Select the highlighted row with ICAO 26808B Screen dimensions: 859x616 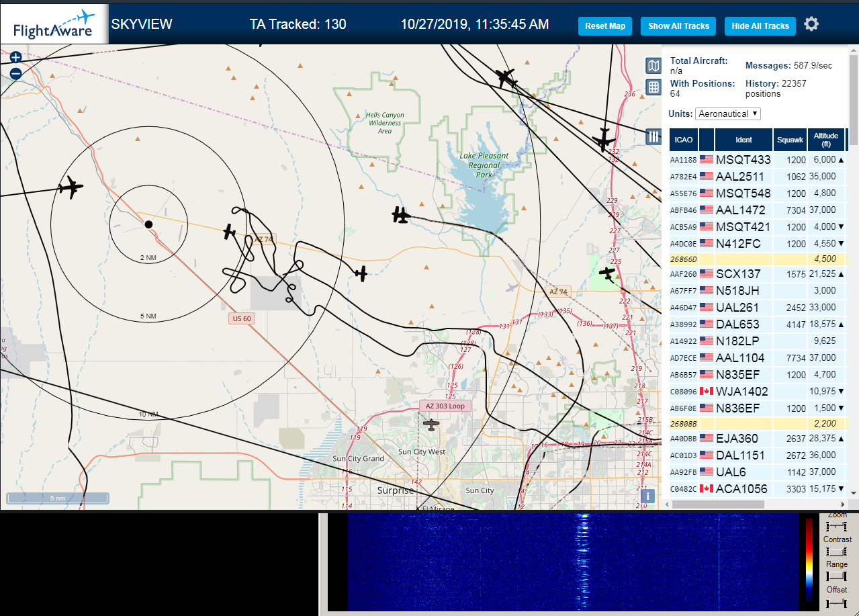[758, 423]
